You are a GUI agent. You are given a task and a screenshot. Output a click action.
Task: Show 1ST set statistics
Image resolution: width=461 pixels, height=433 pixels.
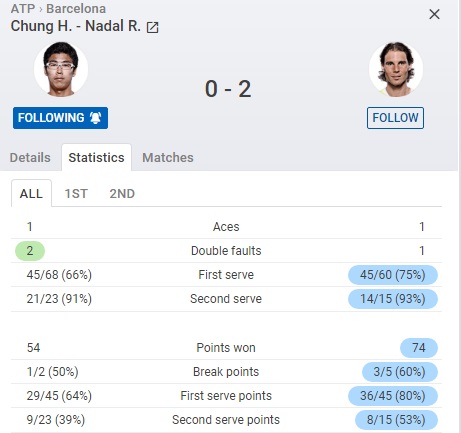[x=76, y=193]
